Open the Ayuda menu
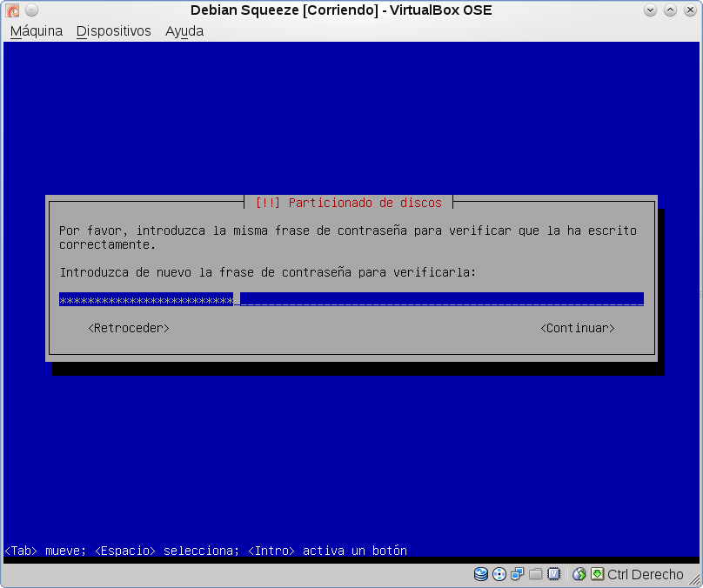 pos(184,31)
